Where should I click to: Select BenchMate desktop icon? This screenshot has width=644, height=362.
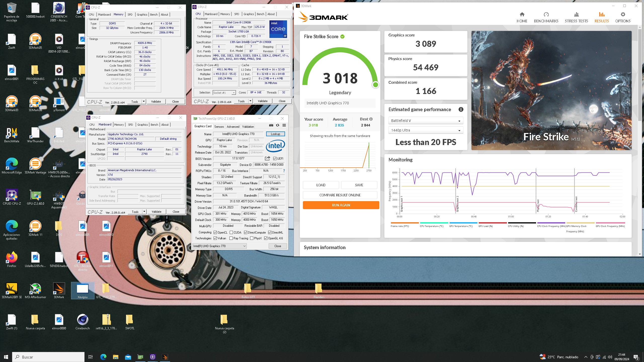tap(12, 135)
